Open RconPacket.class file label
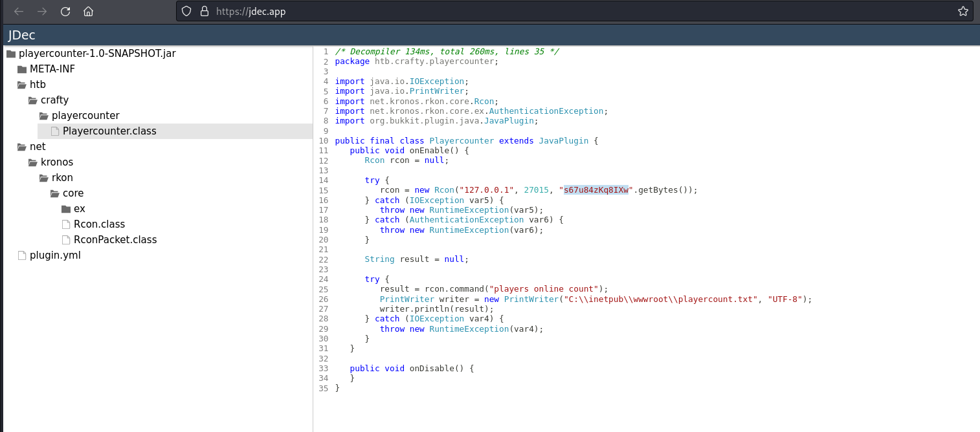Image resolution: width=980 pixels, height=432 pixels. [115, 240]
